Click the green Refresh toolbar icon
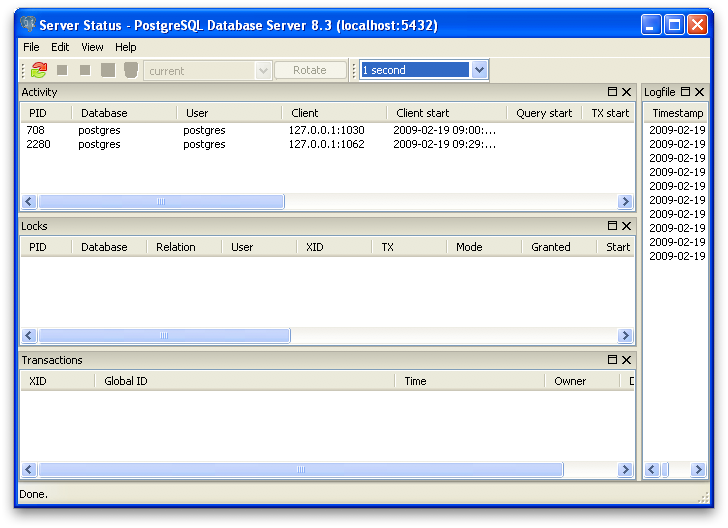728x528 pixels. coord(39,70)
